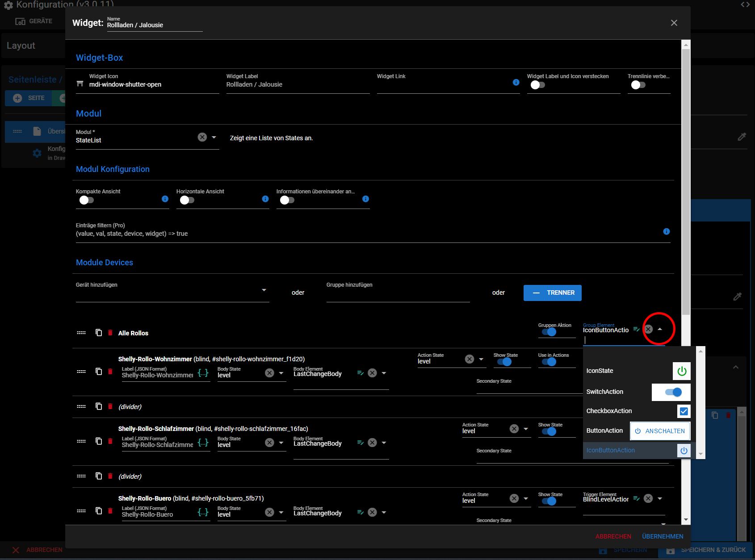The width and height of the screenshot is (755, 560).
Task: Edit options of the Group Element
Action: pos(637,329)
